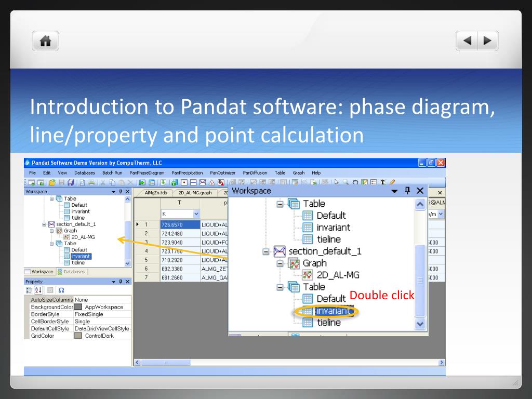The width and height of the screenshot is (532, 399).
Task: Collapse the Graph node in small left Workspace
Action: (x=52, y=231)
